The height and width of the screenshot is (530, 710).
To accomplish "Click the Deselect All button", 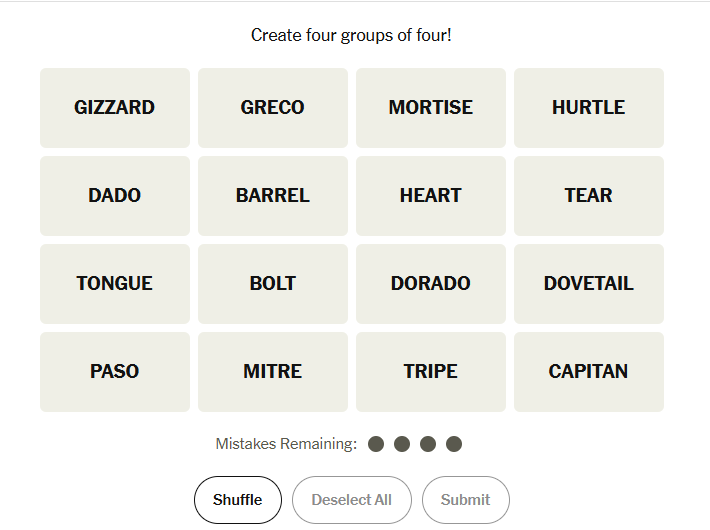I will tap(351, 500).
